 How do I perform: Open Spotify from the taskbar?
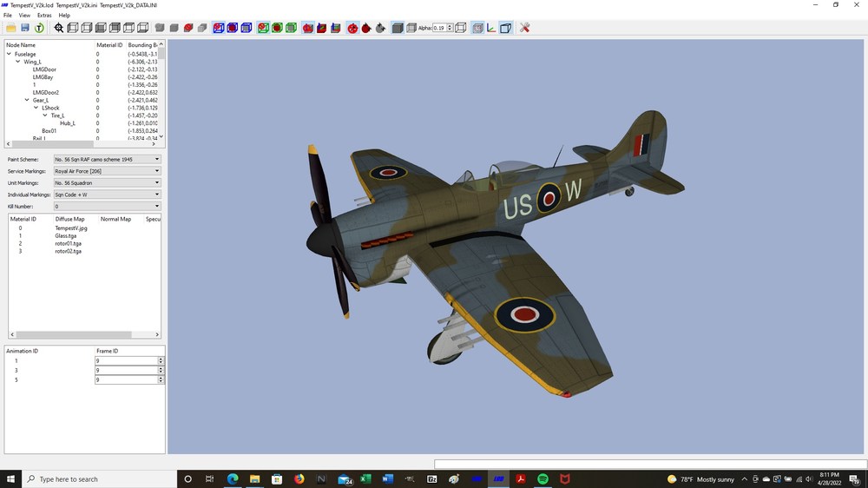[542, 479]
